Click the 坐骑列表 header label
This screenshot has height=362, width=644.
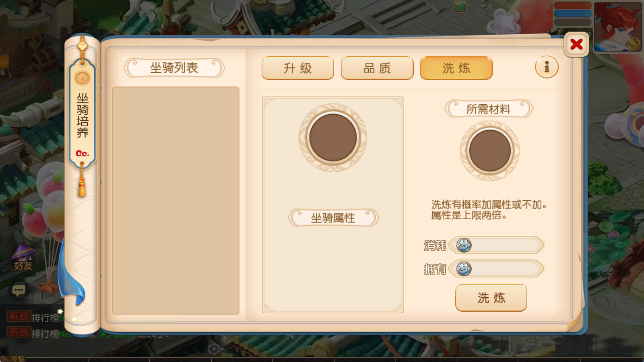click(x=174, y=68)
